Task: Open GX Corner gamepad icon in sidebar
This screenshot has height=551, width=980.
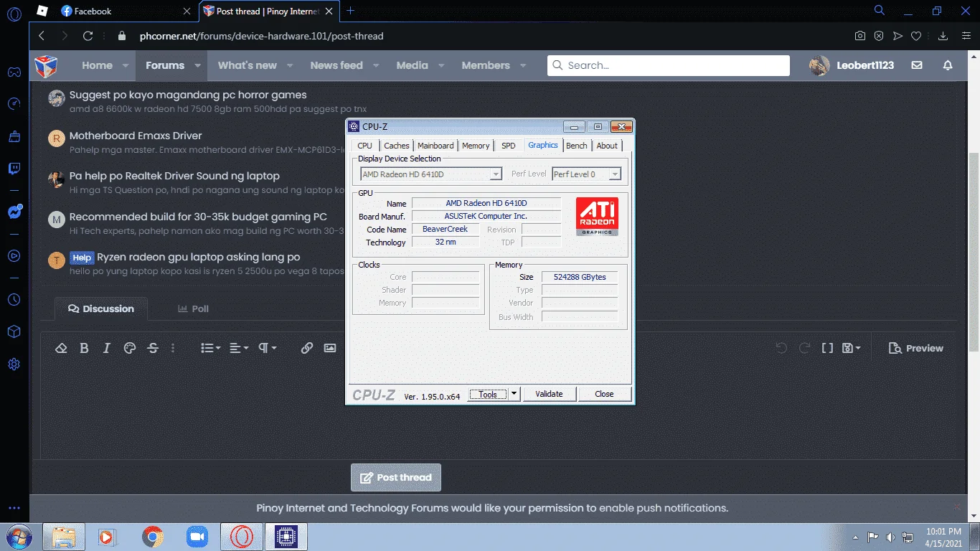Action: (14, 72)
